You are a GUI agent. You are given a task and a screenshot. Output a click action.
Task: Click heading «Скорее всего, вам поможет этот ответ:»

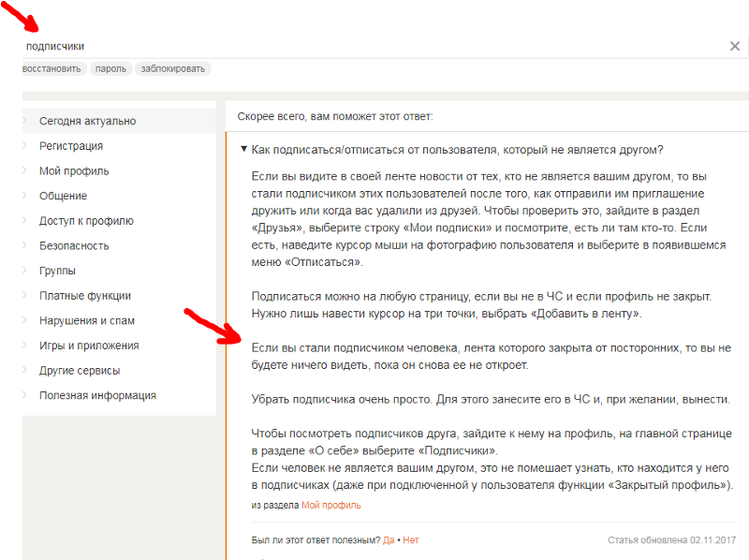point(335,116)
